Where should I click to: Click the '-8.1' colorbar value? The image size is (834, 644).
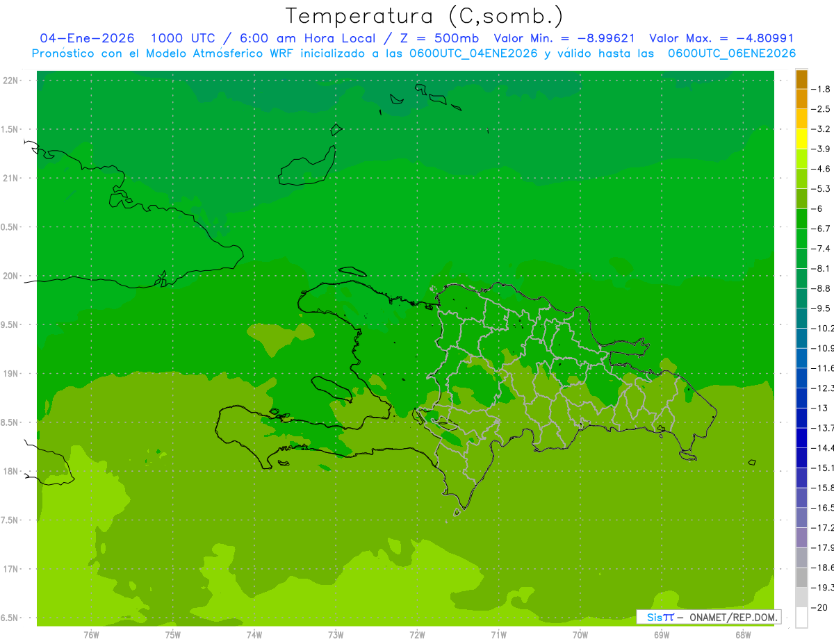[x=821, y=268]
